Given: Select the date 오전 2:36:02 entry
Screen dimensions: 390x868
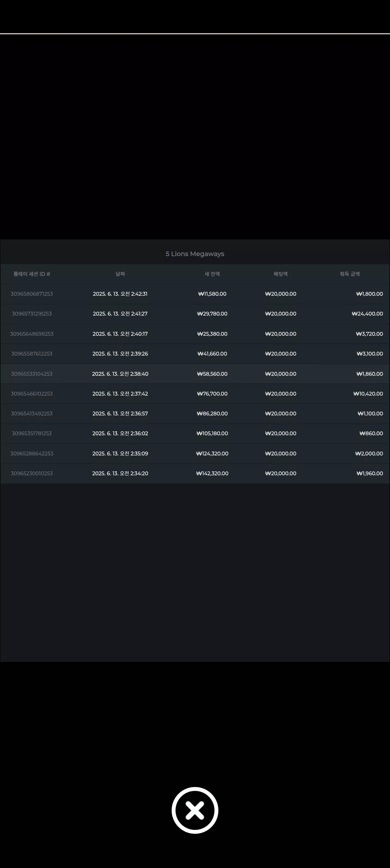Looking at the screenshot, I should (x=120, y=433).
